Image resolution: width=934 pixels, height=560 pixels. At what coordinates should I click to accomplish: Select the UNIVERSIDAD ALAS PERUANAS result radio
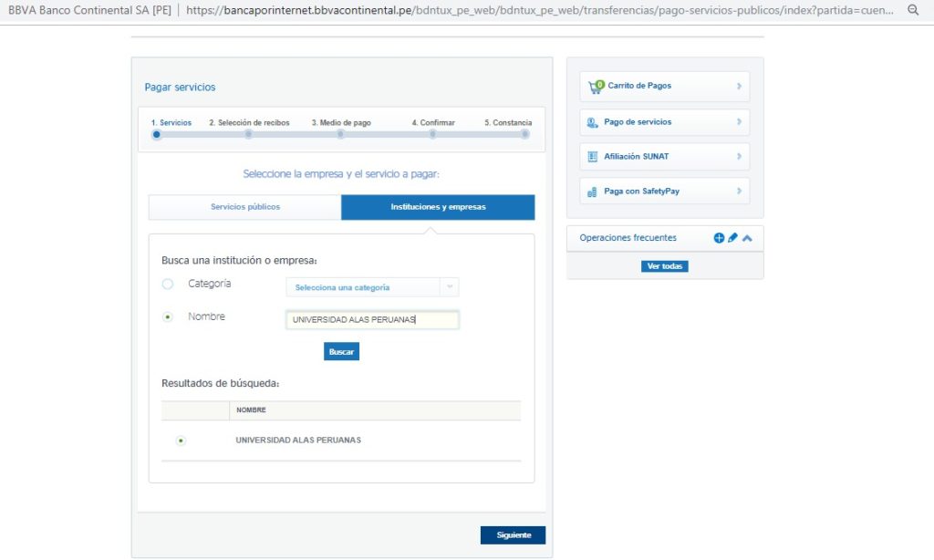[181, 441]
